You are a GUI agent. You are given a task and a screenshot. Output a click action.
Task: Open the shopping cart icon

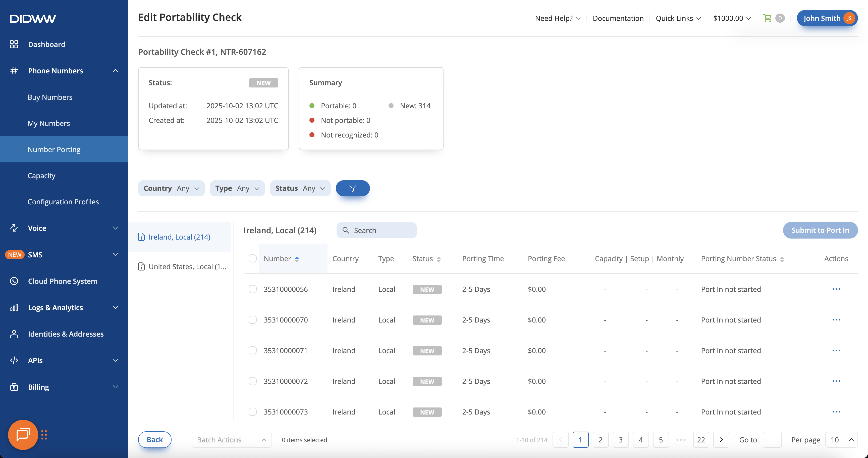click(767, 18)
